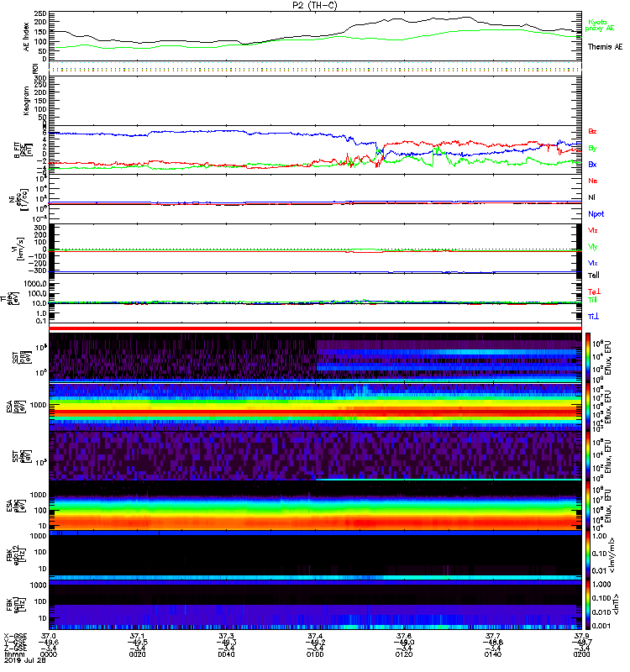Click the AE Index y-axis label

(x=26, y=37)
